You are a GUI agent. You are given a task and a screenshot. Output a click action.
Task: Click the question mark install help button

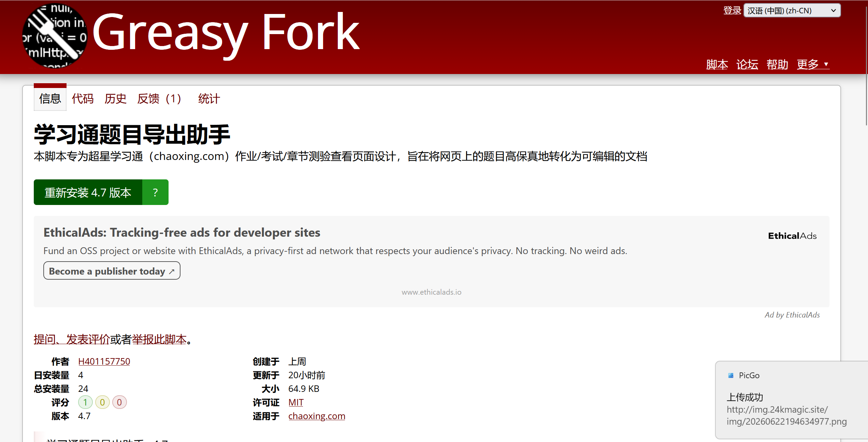point(155,192)
